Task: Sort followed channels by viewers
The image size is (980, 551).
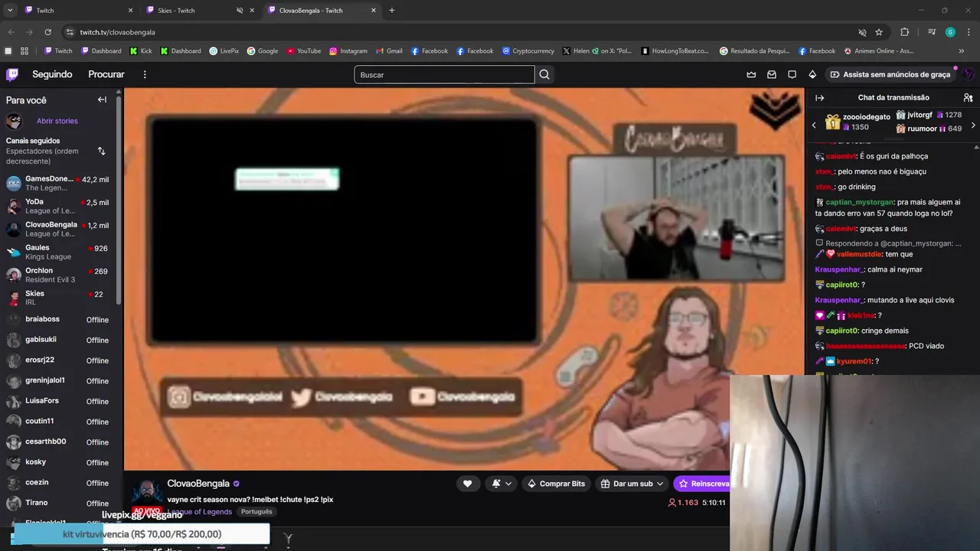Action: pyautogui.click(x=102, y=151)
